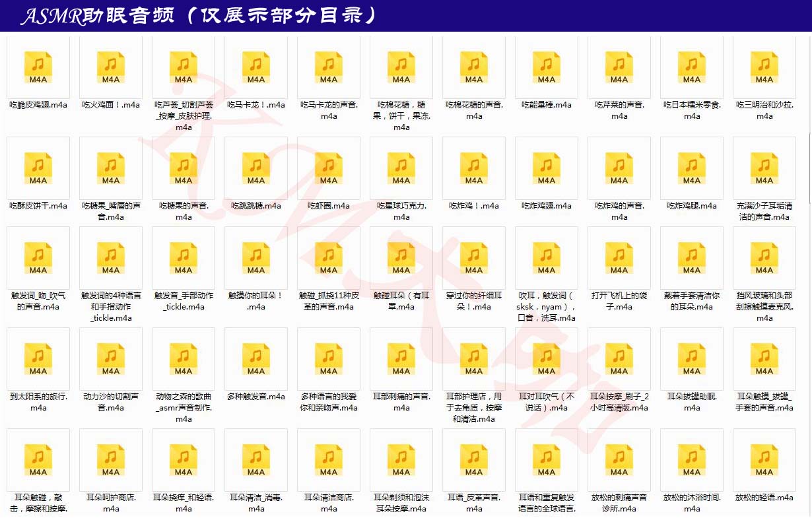
Task: Select the 到太阳系的旅行.m4a file icon
Action: coord(38,360)
